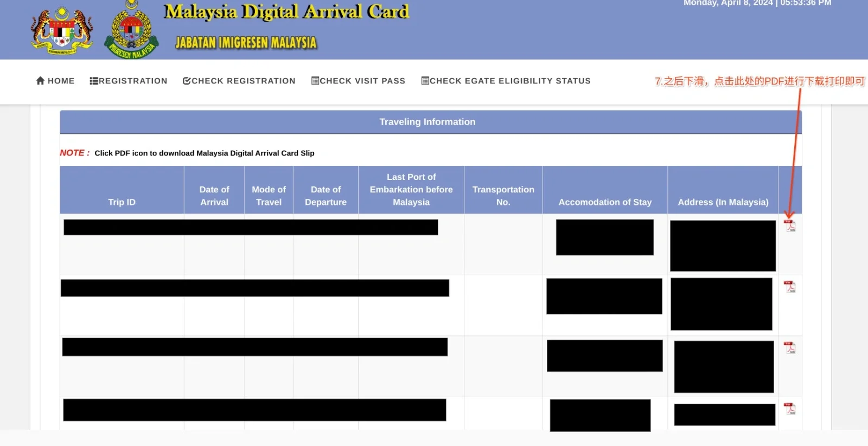The image size is (868, 446).
Task: Go to CHECK REGISTRATION page
Action: 239,81
